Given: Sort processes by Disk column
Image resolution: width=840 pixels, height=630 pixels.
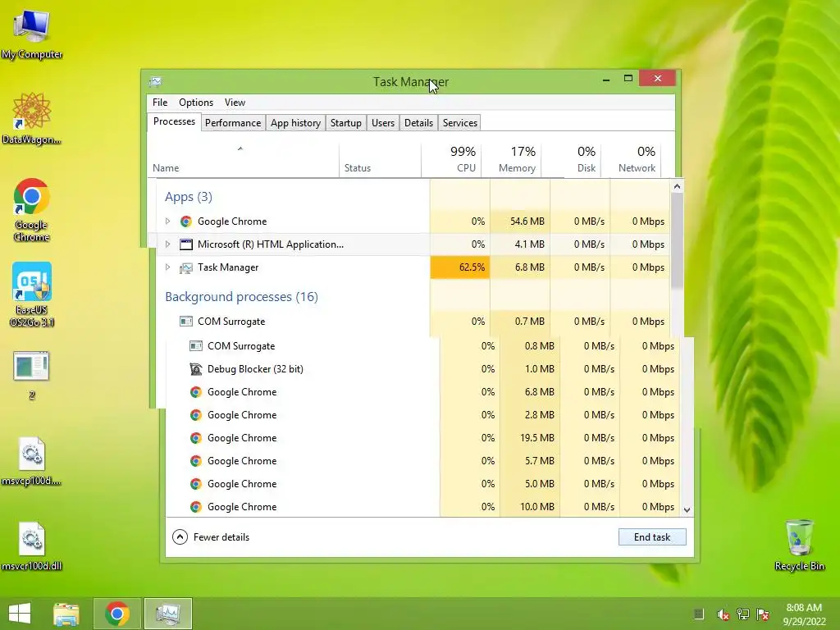Looking at the screenshot, I should tap(572, 160).
